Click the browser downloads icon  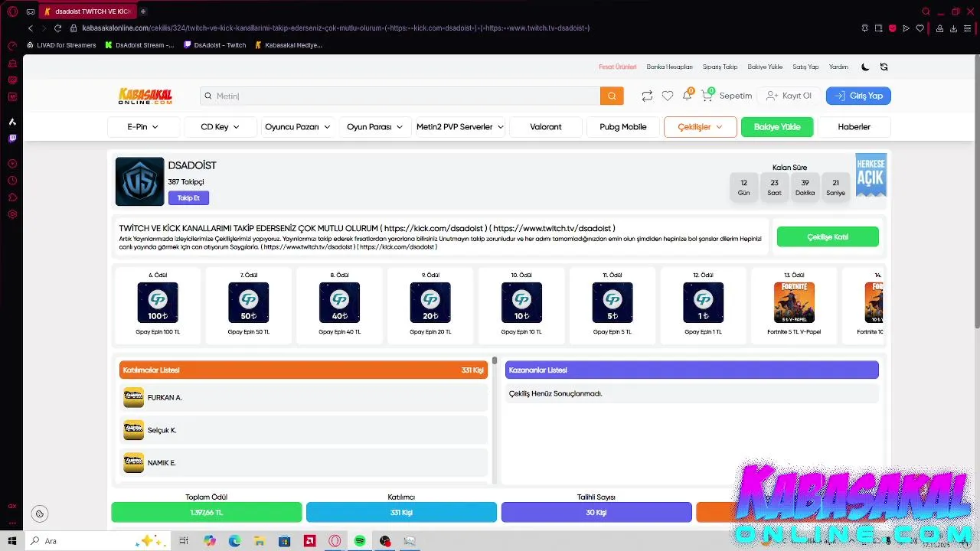click(954, 28)
